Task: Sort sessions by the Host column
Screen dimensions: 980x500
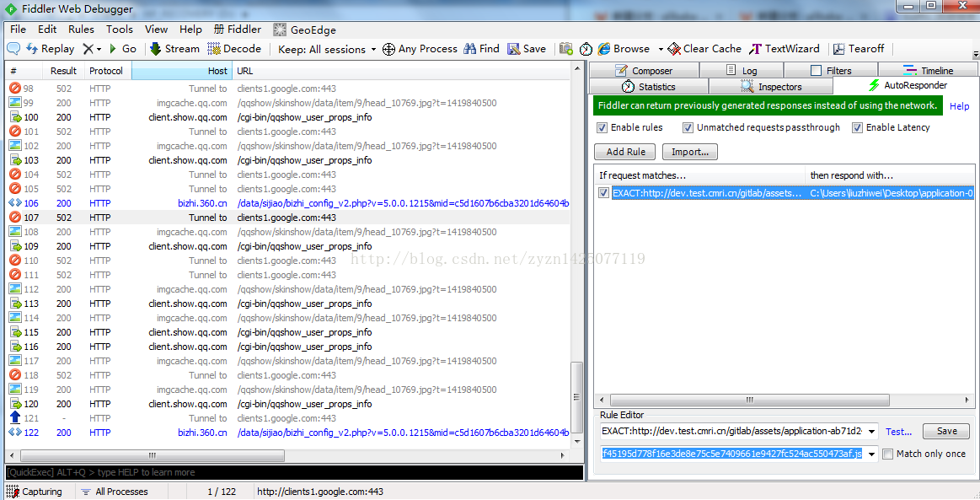Action: 182,71
